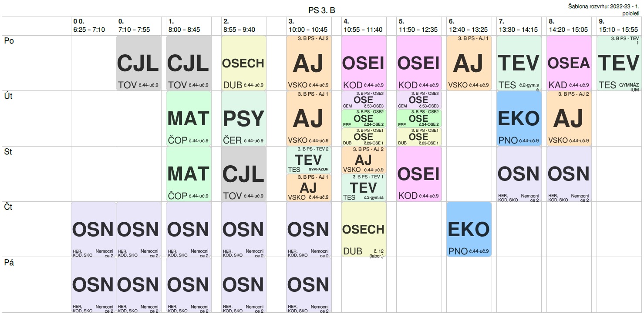
Task: Open the PSY lesson on Tuesday
Action: click(x=243, y=118)
